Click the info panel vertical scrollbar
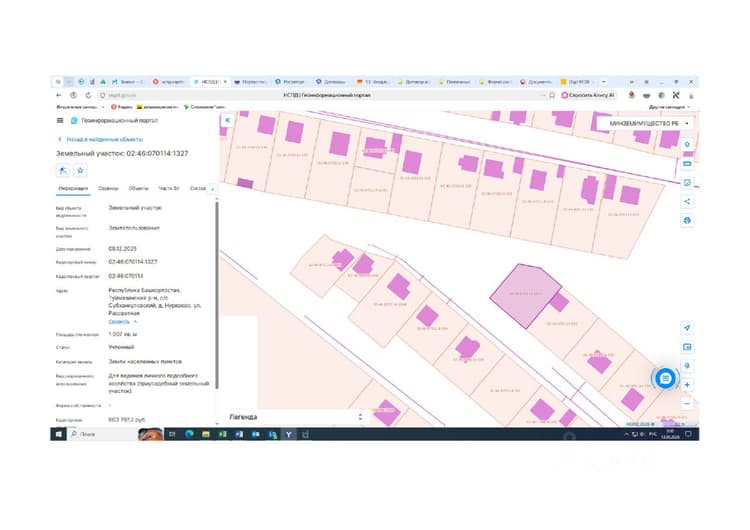Image resolution: width=750 pixels, height=530 pixels. click(x=217, y=294)
